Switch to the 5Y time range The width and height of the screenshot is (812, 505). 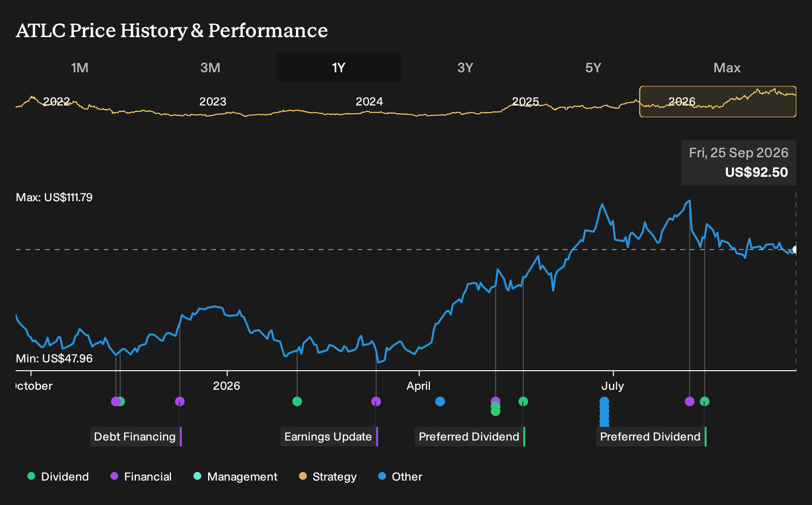coord(593,67)
